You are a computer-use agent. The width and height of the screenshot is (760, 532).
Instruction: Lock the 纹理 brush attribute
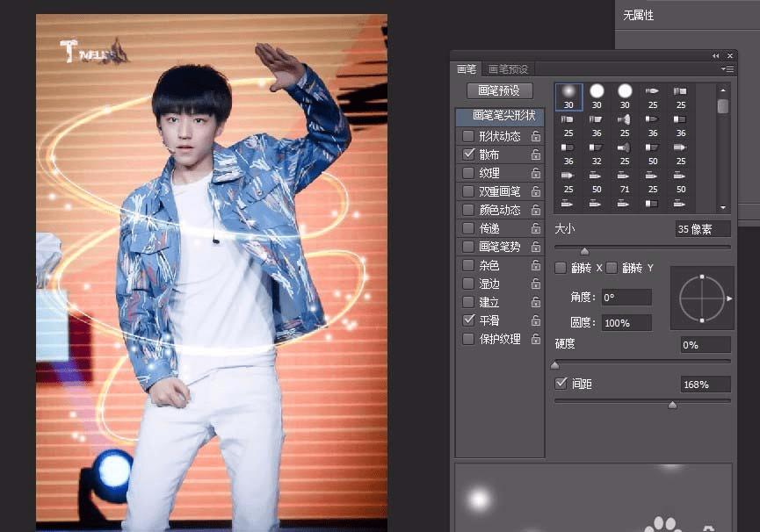(536, 173)
